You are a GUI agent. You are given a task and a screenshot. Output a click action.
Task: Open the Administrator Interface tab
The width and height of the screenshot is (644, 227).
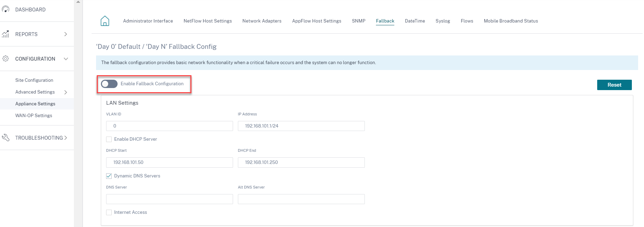tap(148, 21)
